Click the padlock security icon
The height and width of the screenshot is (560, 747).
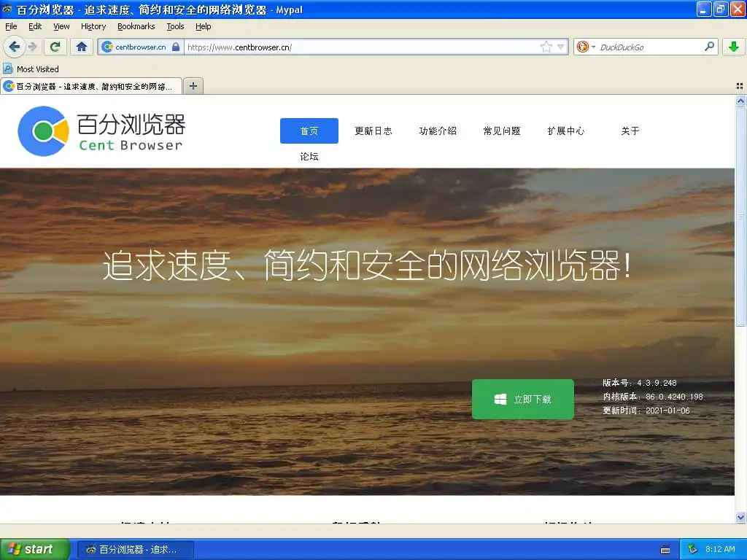pos(176,47)
